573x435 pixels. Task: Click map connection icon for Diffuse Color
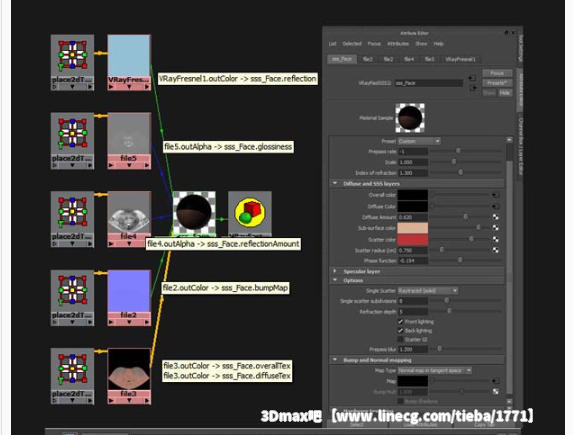click(495, 206)
